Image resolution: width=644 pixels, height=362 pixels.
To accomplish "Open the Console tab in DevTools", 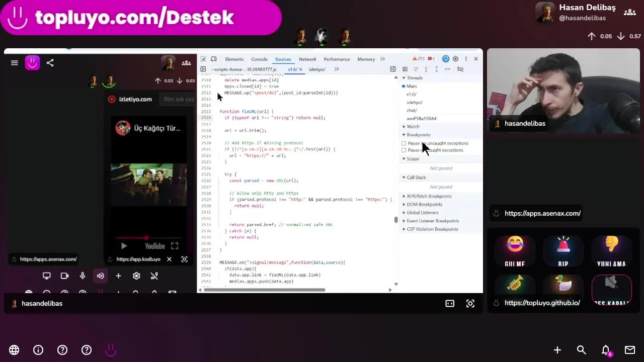I will 259,59.
